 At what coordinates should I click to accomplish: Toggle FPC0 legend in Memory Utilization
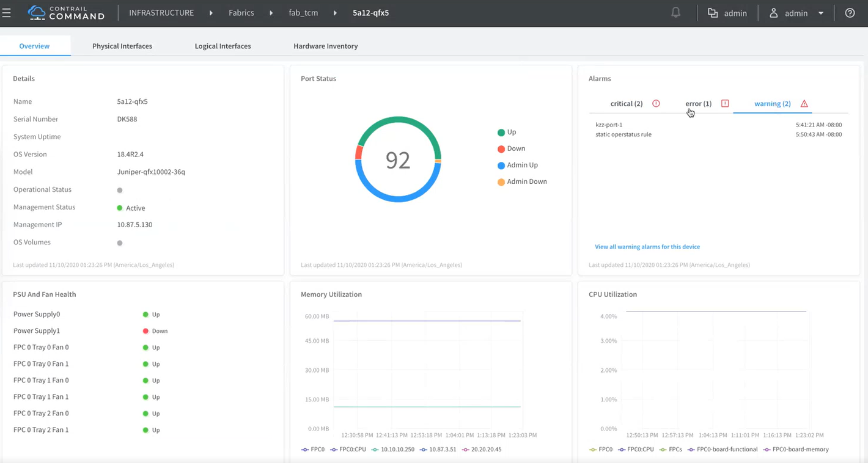pyautogui.click(x=313, y=450)
